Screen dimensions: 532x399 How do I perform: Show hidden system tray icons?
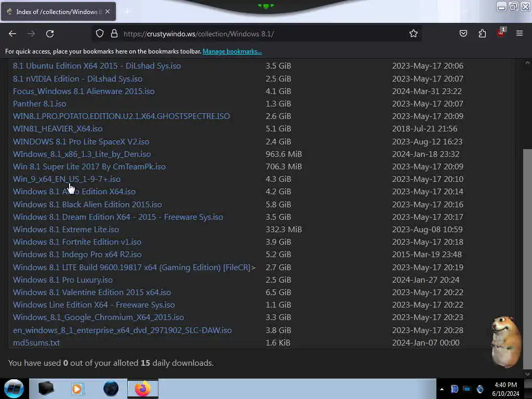click(x=442, y=389)
